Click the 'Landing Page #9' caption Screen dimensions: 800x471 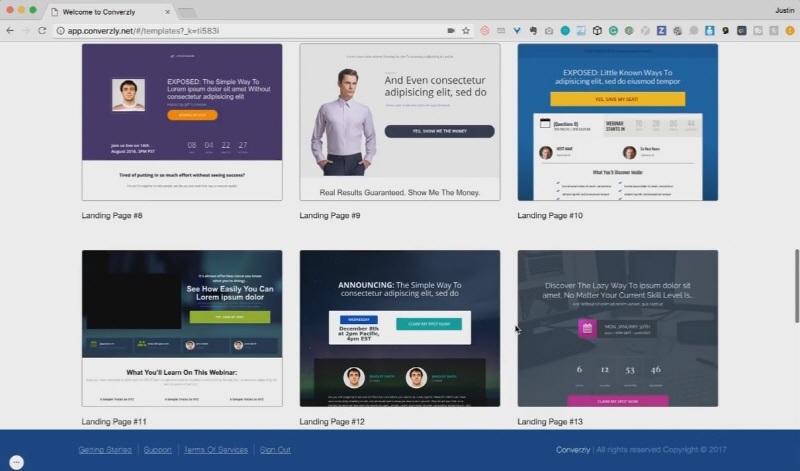pos(330,215)
